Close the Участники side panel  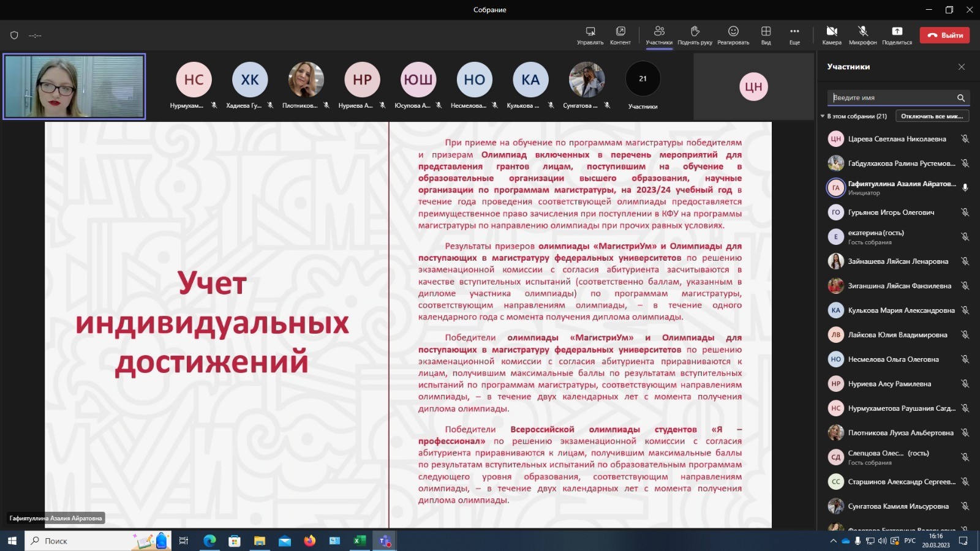(961, 67)
